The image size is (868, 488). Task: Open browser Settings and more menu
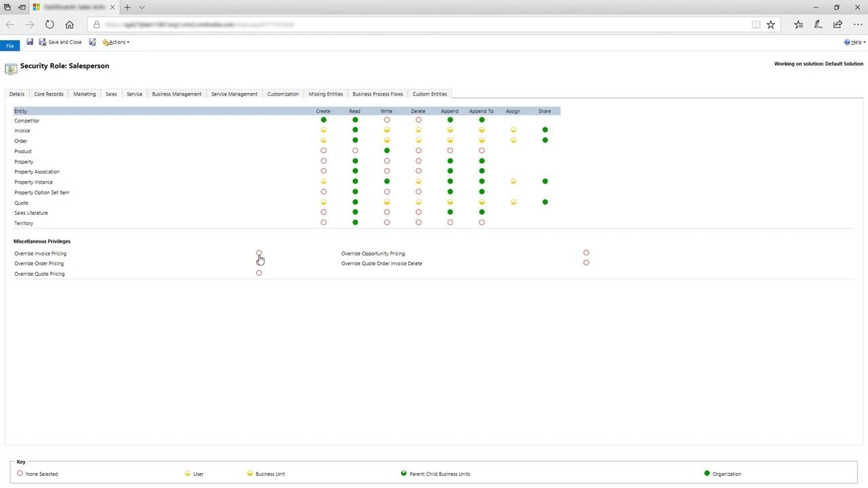click(x=858, y=24)
